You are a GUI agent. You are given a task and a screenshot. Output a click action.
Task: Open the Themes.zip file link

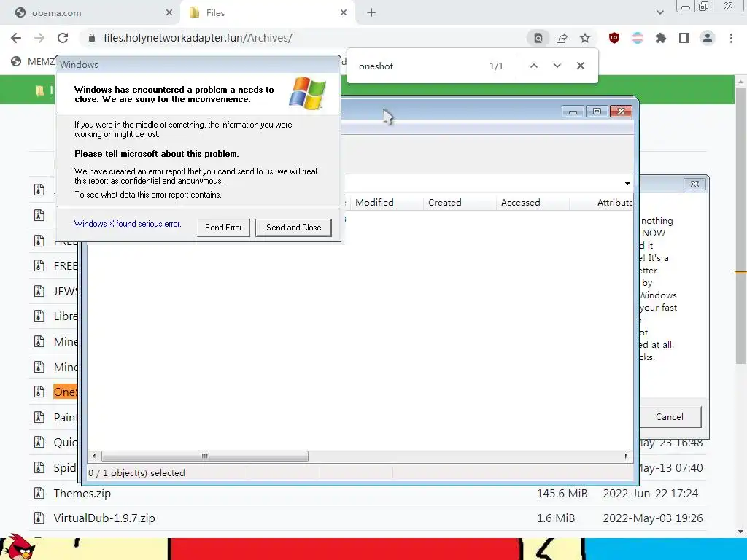pyautogui.click(x=82, y=494)
